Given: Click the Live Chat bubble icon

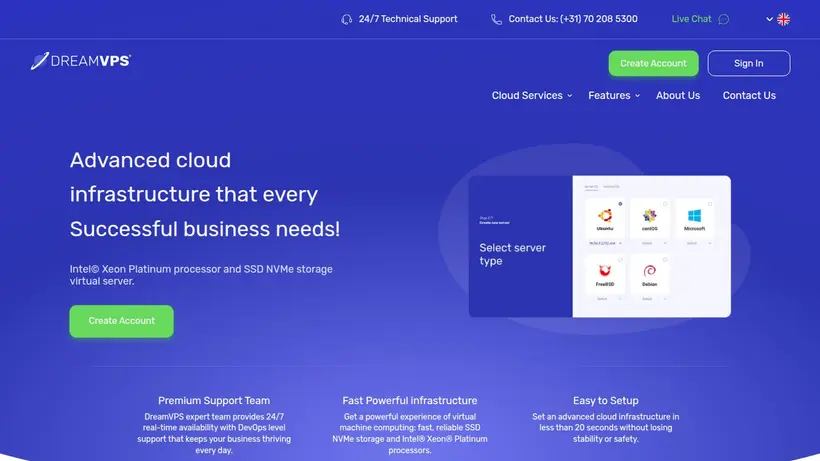Looking at the screenshot, I should point(724,19).
